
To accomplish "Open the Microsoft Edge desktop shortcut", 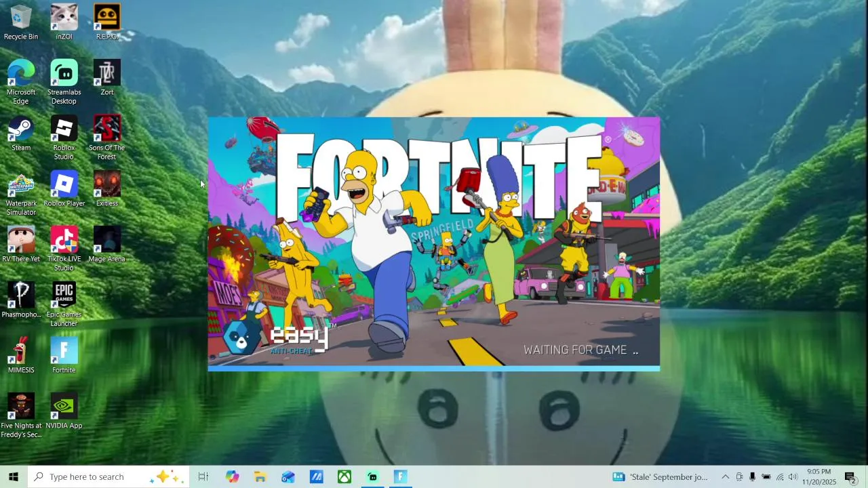I will point(21,82).
